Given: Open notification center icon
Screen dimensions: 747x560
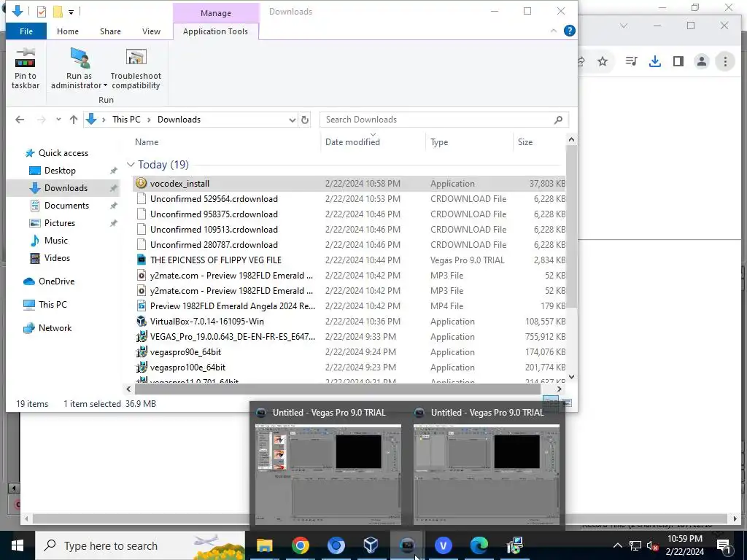Looking at the screenshot, I should (x=724, y=545).
